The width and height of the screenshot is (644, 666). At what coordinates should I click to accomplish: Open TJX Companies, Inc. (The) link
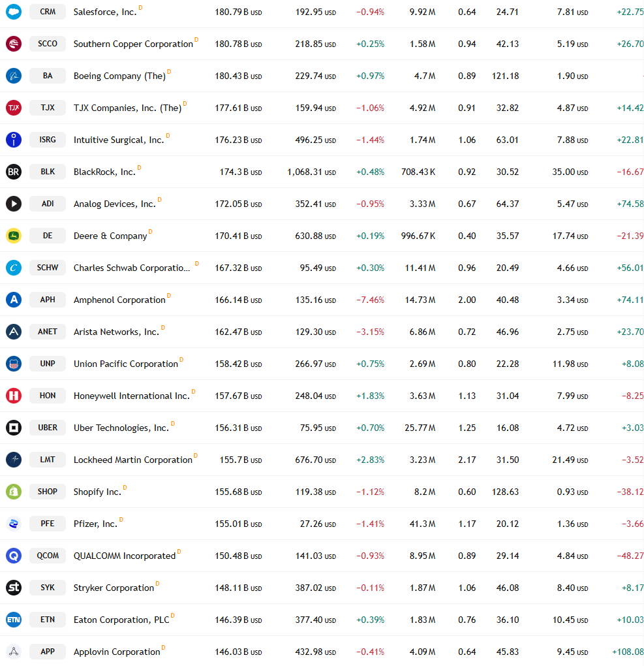[127, 108]
